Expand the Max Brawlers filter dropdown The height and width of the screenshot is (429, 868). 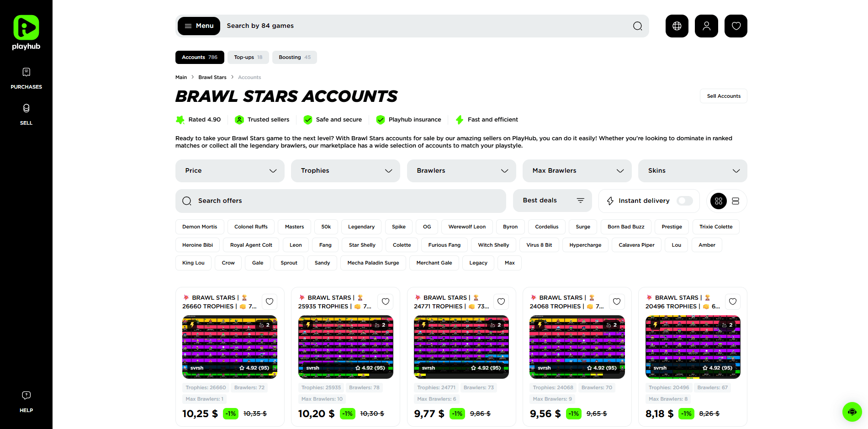click(x=577, y=171)
